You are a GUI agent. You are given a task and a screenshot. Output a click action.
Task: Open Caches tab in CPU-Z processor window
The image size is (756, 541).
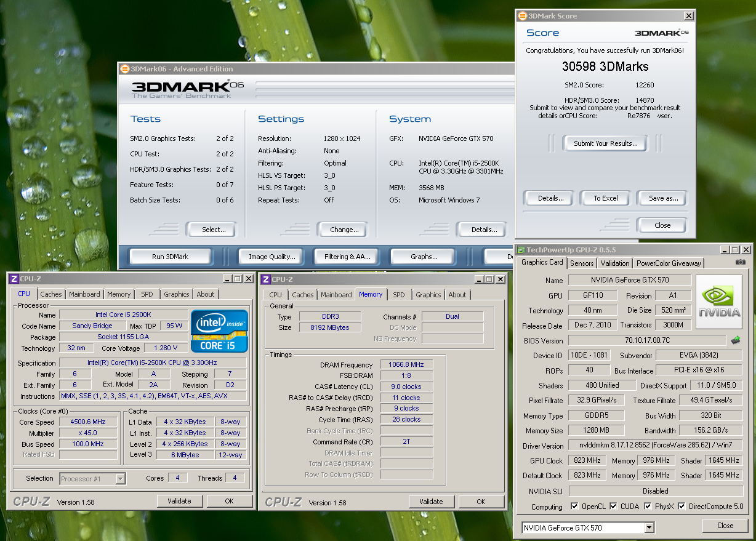(x=51, y=294)
